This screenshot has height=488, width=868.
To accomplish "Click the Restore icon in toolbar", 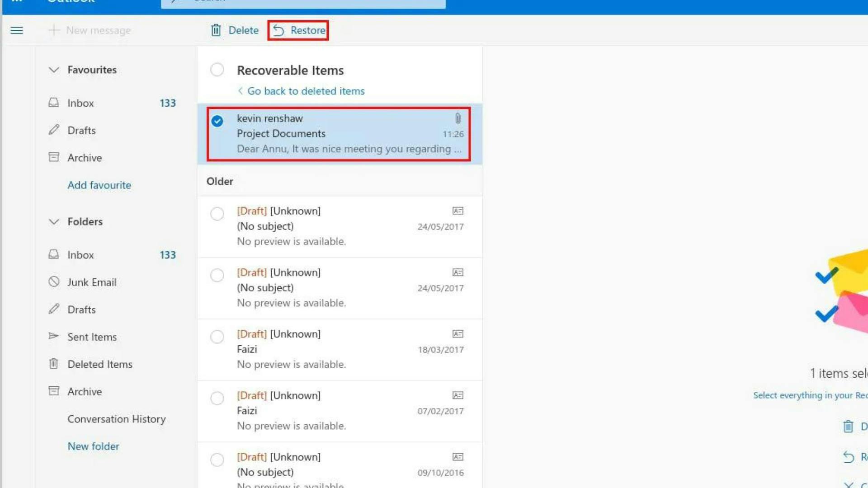I will coord(279,30).
